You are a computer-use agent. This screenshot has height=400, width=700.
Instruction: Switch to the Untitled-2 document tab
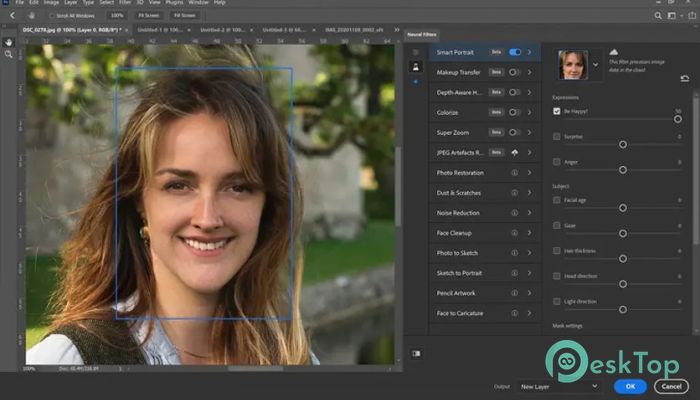[x=222, y=30]
